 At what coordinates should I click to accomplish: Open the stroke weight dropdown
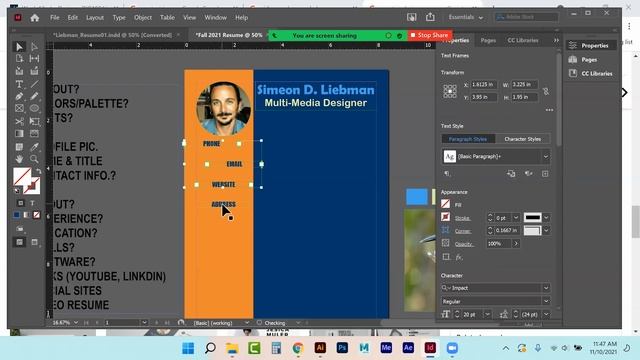click(516, 218)
